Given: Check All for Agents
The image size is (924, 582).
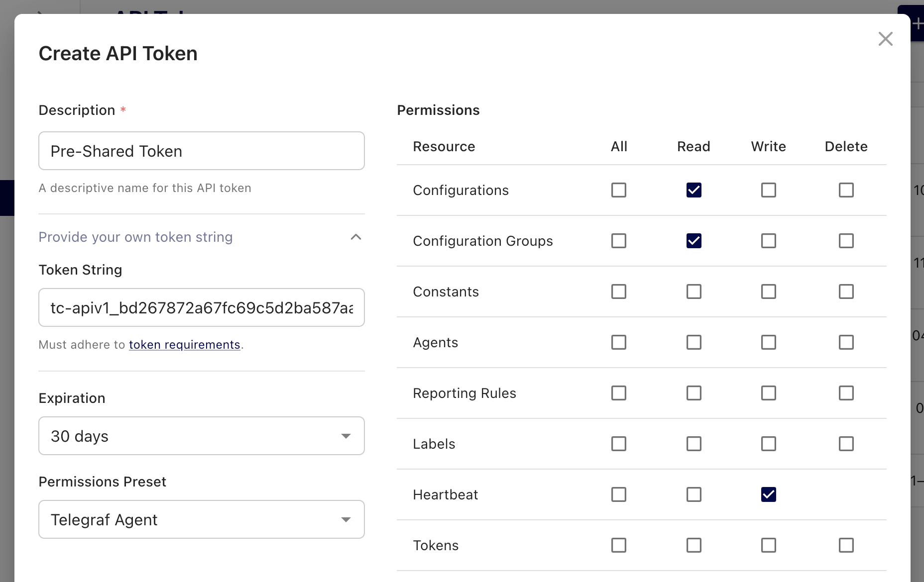Looking at the screenshot, I should point(618,342).
